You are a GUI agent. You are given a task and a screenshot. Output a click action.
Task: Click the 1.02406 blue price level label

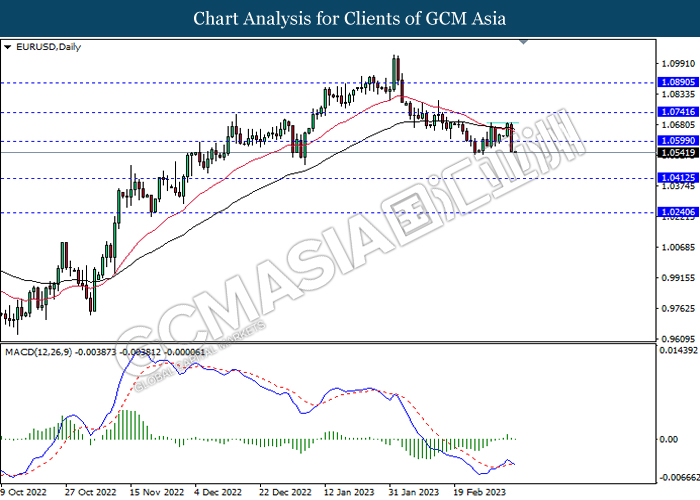[x=678, y=212]
